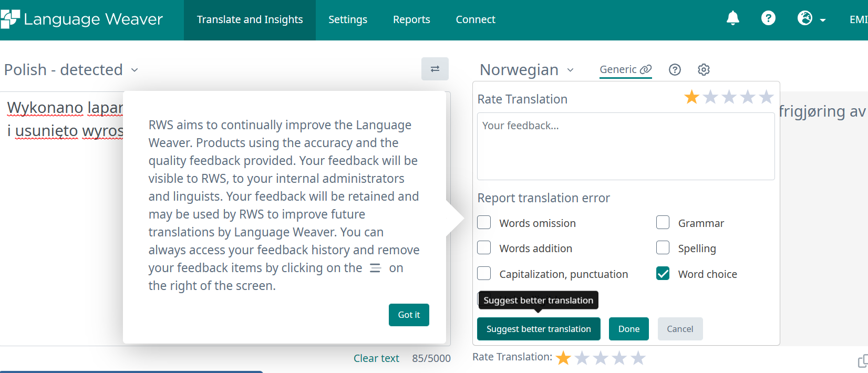Screen dimensions: 868x373
Task: Set popup rating to five stars
Action: (x=767, y=97)
